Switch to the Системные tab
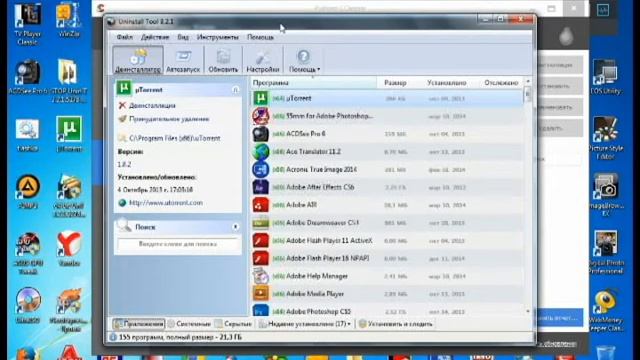Image resolution: width=640 pixels, height=360 pixels. click(x=189, y=324)
